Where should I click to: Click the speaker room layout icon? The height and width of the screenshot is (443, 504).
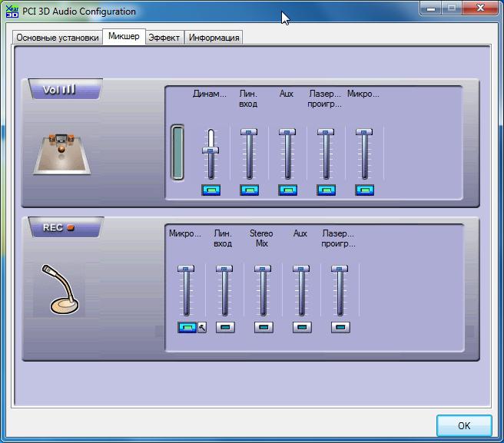[x=61, y=154]
